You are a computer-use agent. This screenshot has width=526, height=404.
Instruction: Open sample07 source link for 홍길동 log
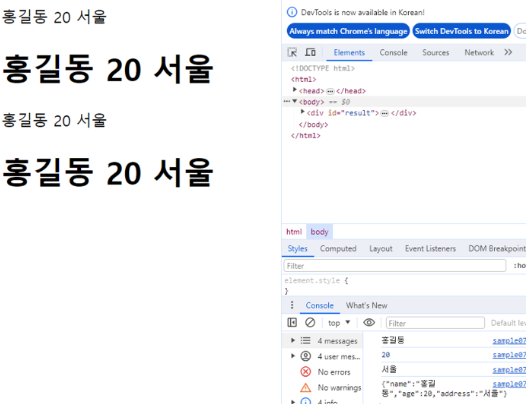pyautogui.click(x=509, y=341)
